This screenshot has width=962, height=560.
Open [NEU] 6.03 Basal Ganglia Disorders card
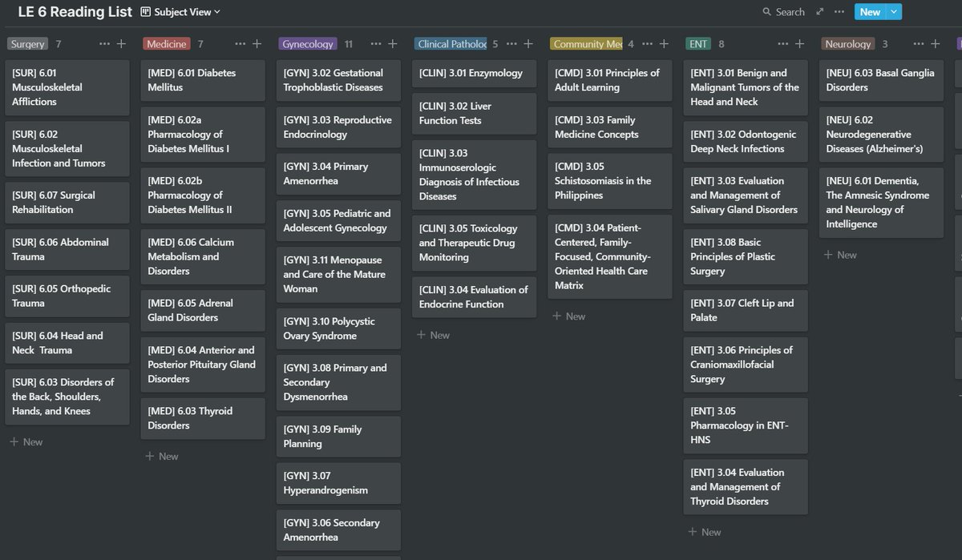pos(881,80)
